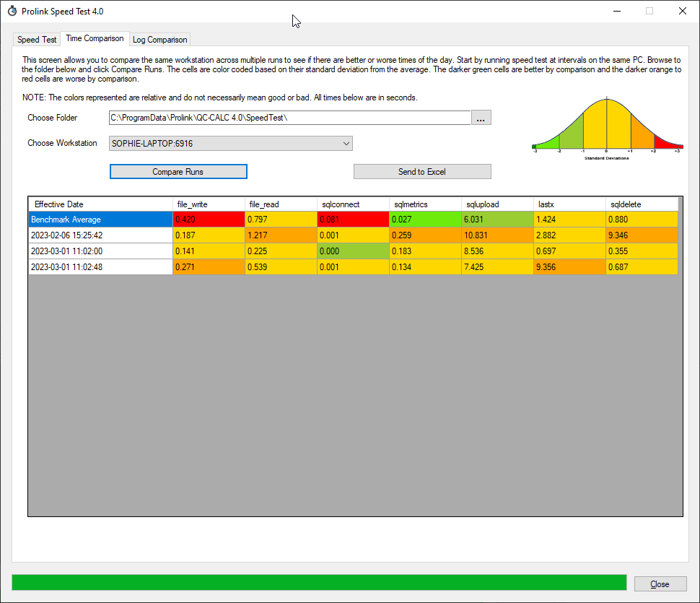Click the green progress bar
Image resolution: width=700 pixels, height=603 pixels.
click(x=319, y=583)
